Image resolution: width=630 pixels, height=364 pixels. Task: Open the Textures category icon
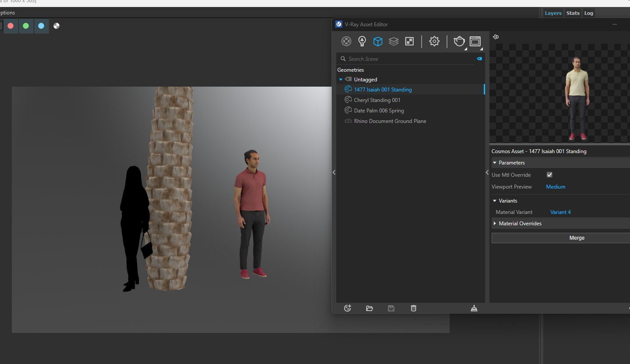[x=409, y=42]
